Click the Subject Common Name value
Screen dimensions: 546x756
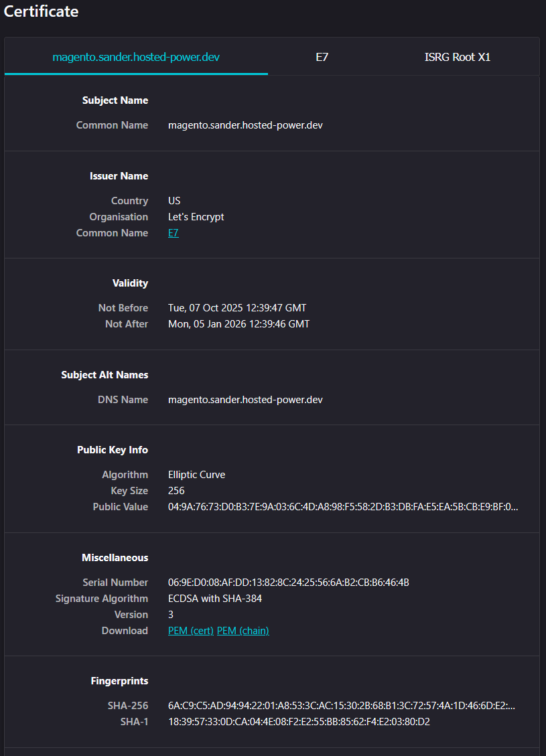coord(245,125)
